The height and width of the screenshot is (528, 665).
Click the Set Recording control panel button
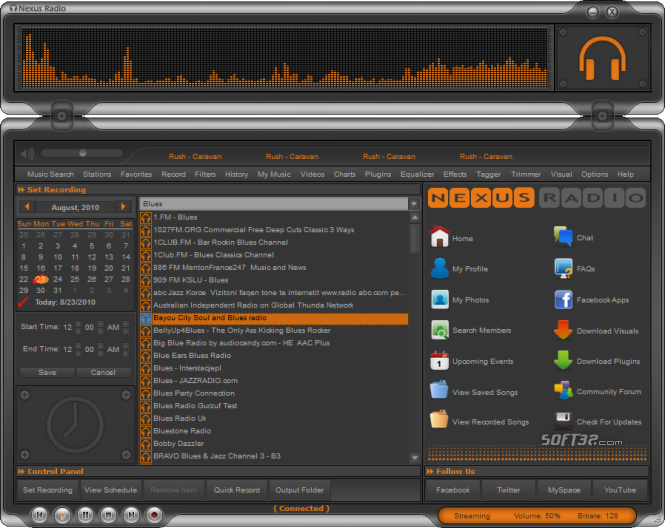click(x=48, y=490)
